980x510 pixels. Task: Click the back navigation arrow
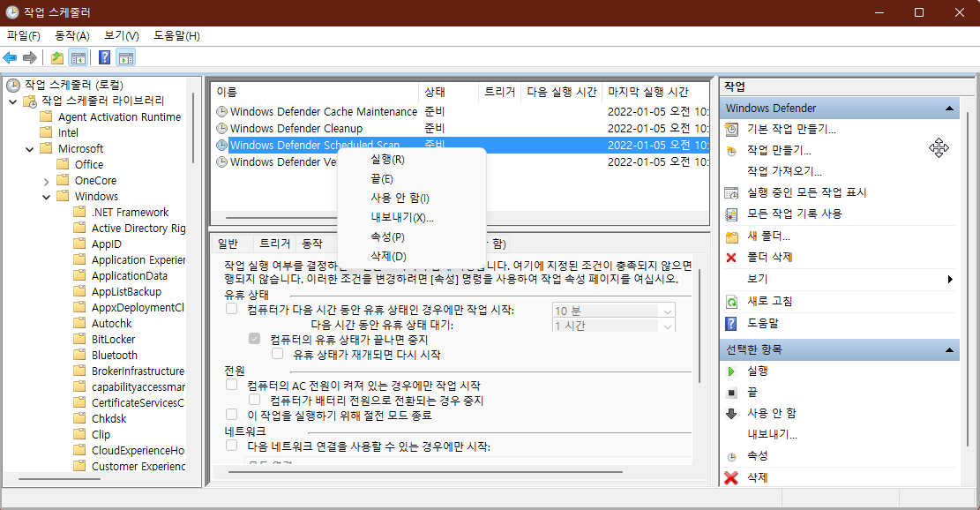[9, 58]
